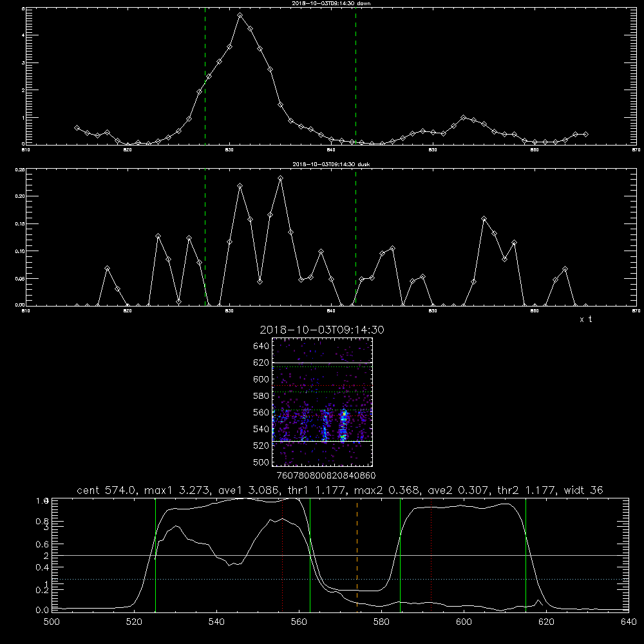Select the leftmost green vertical line in the bottom plot
The width and height of the screenshot is (644, 644).
(155, 554)
